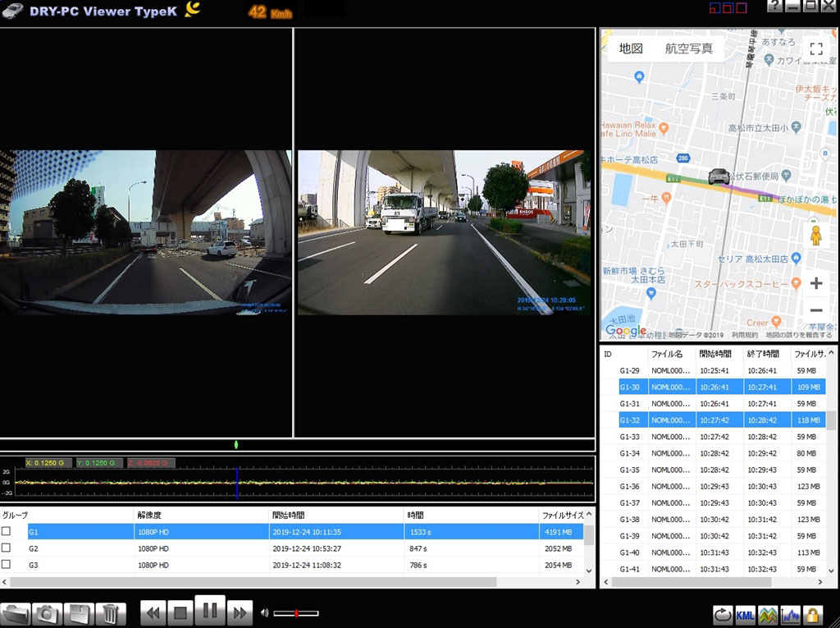Open folder to load video files
Screen dimensions: 840x628
click(16, 613)
